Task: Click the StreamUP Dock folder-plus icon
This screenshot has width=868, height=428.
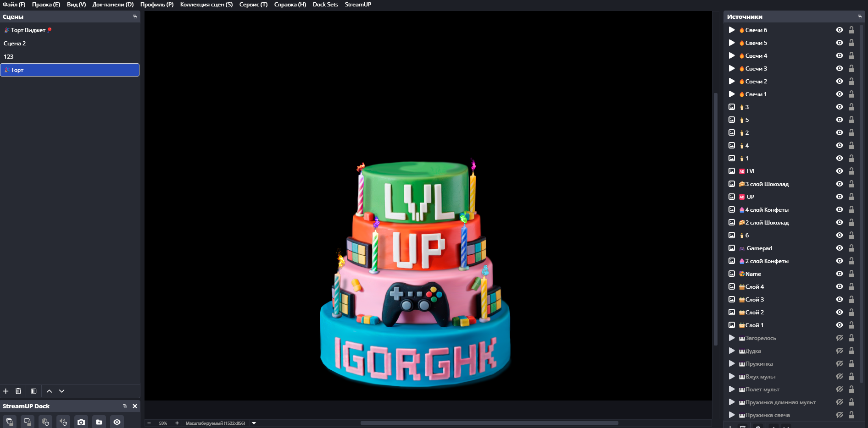Action: pos(99,422)
